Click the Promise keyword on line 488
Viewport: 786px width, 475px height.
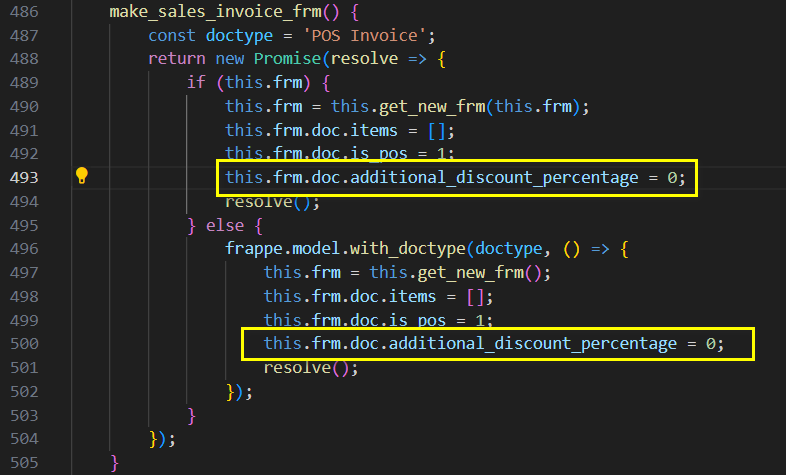click(287, 59)
